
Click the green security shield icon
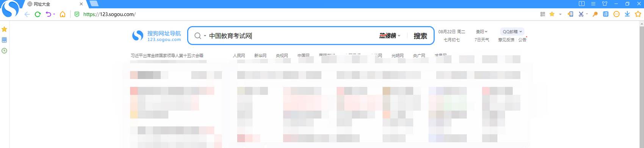77,14
